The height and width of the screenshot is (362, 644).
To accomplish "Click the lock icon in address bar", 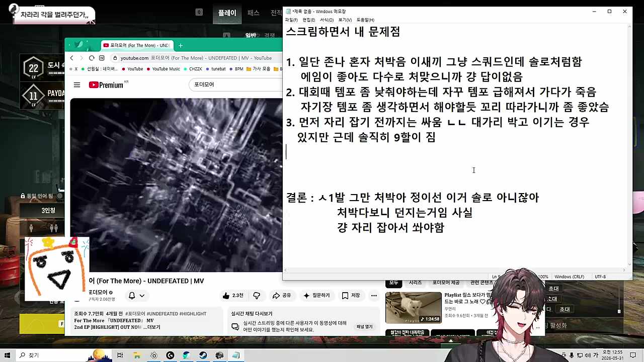I will [115, 58].
